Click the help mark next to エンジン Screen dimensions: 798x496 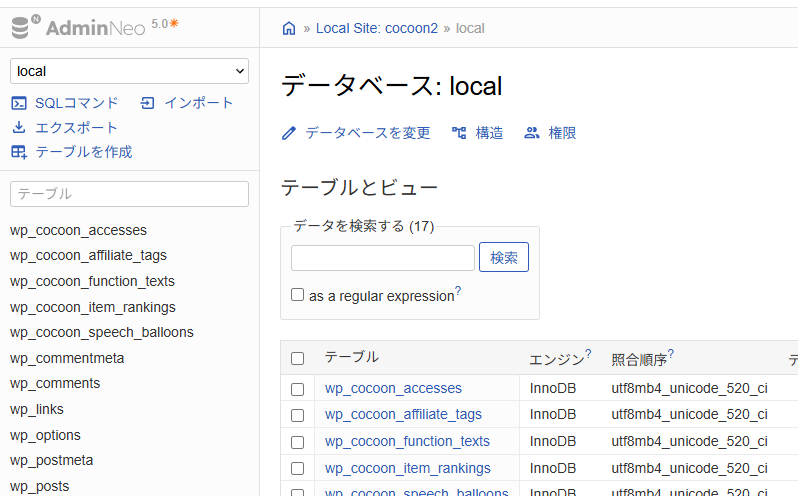point(588,353)
